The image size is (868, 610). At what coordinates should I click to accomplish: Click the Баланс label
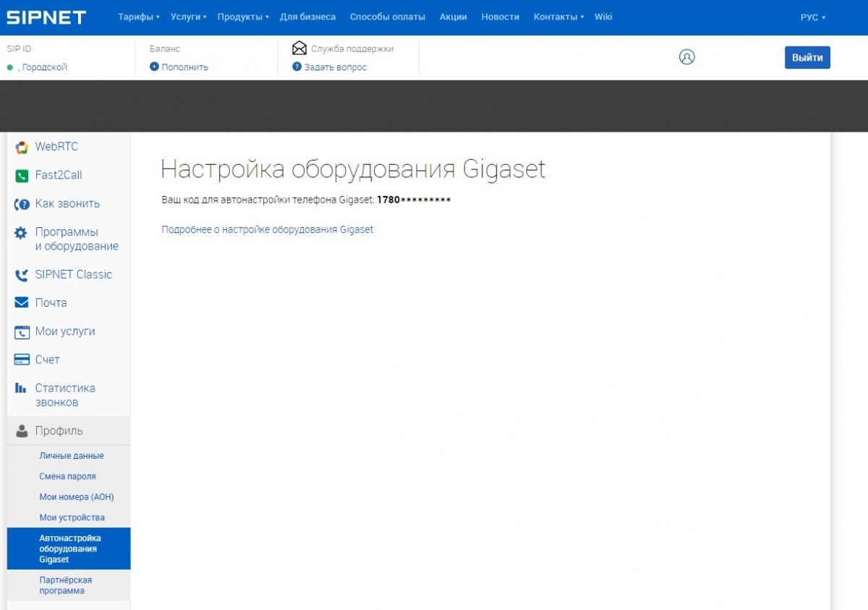165,49
